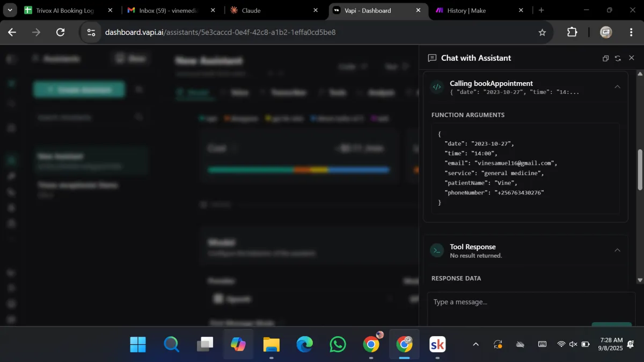Click the "service": "general medicine" line
The image size is (644, 362).
(494, 173)
